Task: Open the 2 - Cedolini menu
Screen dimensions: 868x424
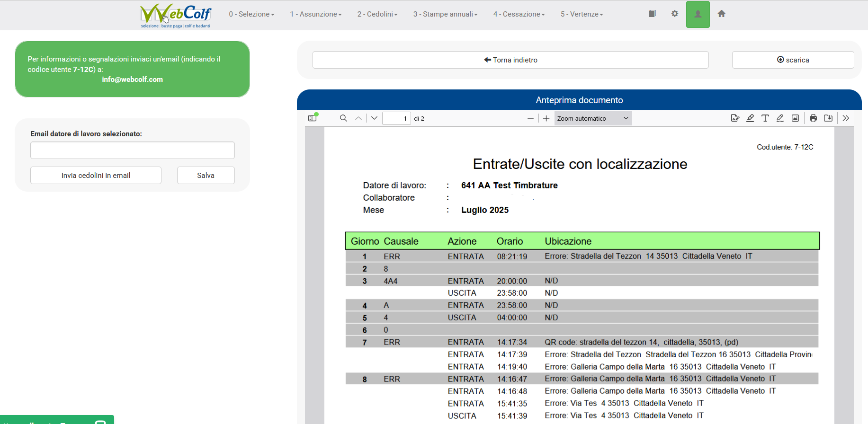Action: tap(377, 14)
